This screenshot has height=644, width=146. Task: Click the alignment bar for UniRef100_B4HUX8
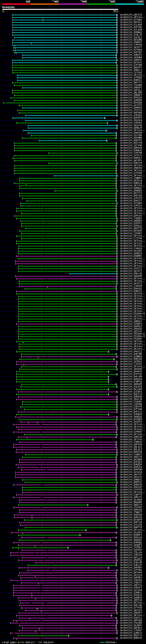(x=63, y=379)
